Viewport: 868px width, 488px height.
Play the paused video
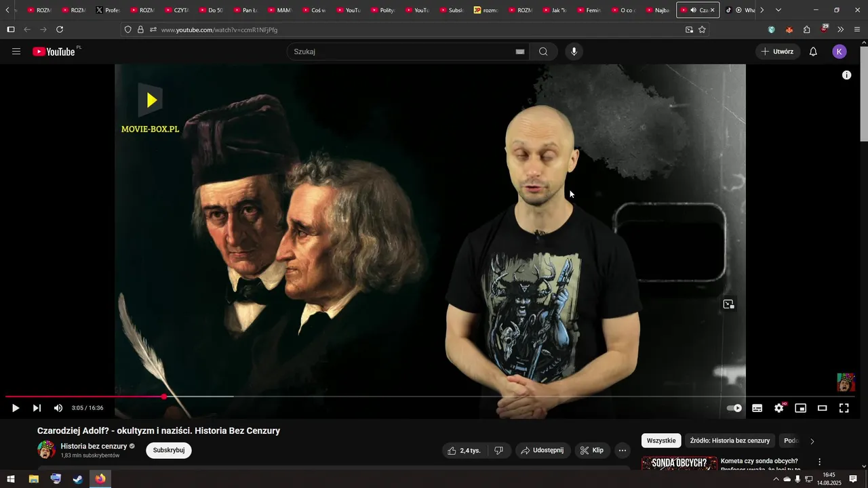(15, 408)
